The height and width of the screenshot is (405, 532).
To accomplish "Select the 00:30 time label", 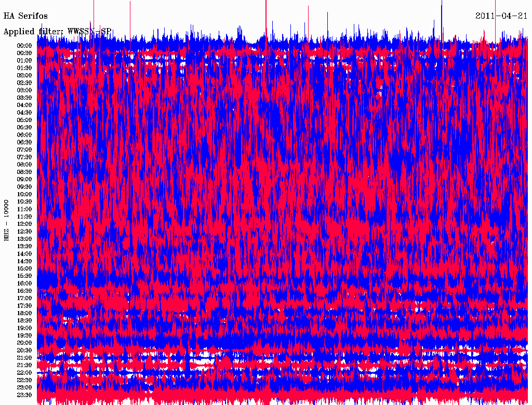I will tap(24, 53).
